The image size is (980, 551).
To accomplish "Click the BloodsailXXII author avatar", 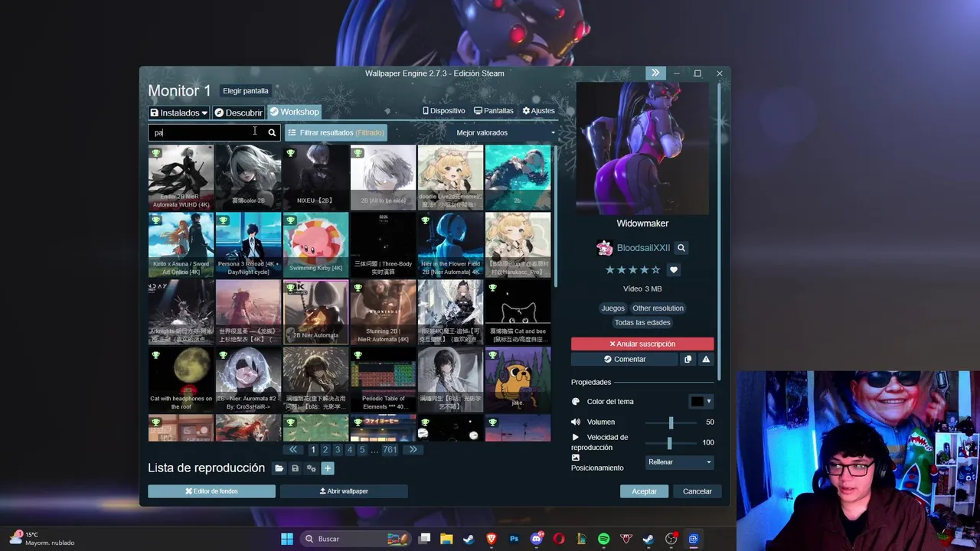I will click(605, 248).
